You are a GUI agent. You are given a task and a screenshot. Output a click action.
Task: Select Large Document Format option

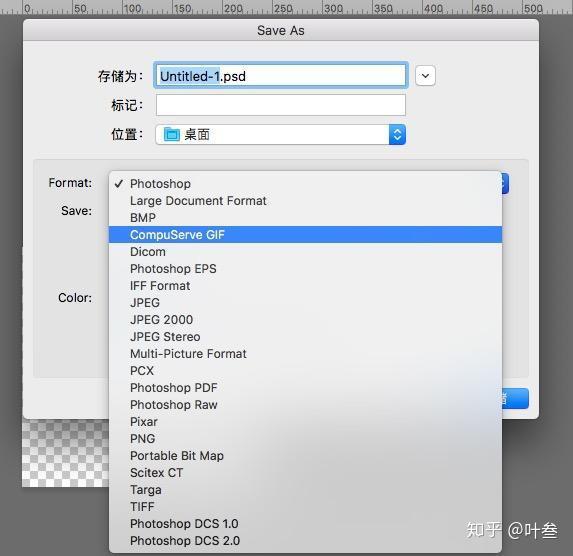(305, 201)
